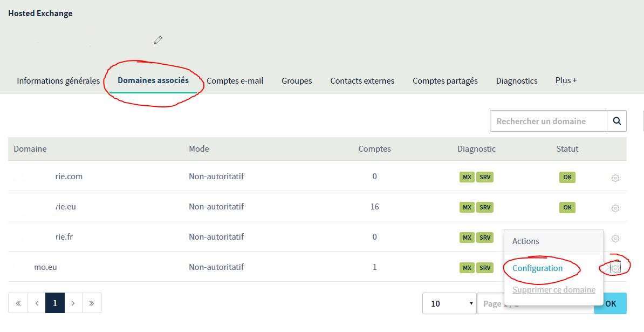Click the pencil edit icon under Hosted Exchange
Image resolution: width=644 pixels, height=332 pixels.
pyautogui.click(x=158, y=40)
